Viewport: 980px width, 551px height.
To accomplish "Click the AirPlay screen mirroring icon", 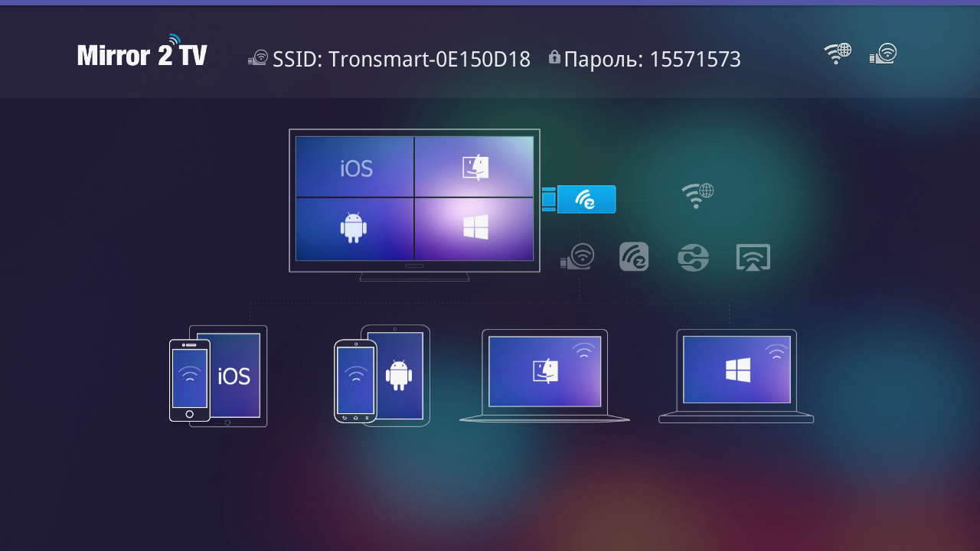I will pyautogui.click(x=753, y=258).
